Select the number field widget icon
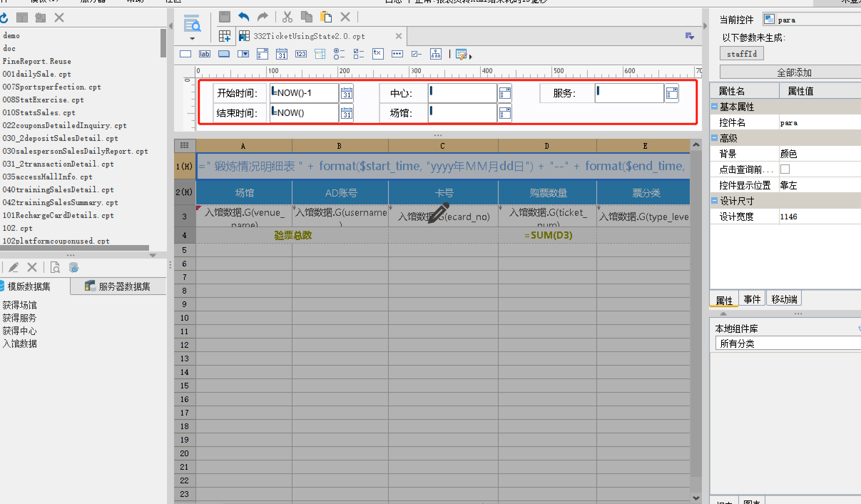The width and height of the screenshot is (861, 504). tap(301, 54)
